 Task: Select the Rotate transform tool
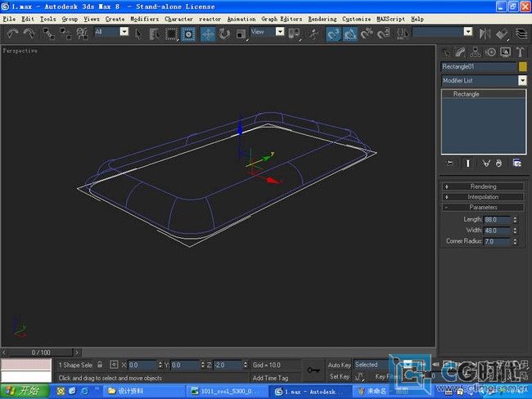223,34
